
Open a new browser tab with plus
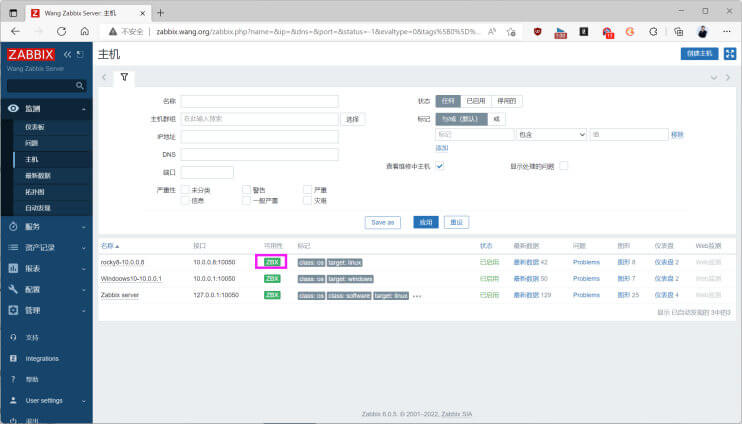tap(161, 13)
